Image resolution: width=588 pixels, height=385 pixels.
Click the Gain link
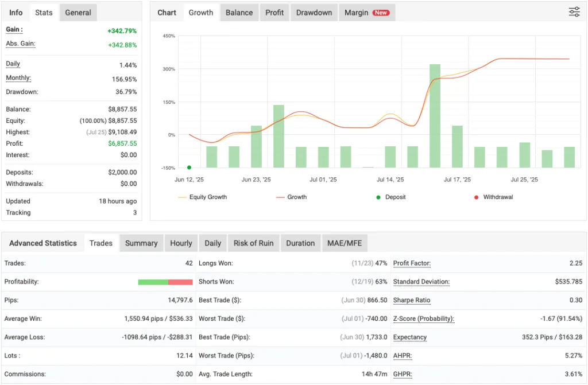[x=13, y=29]
